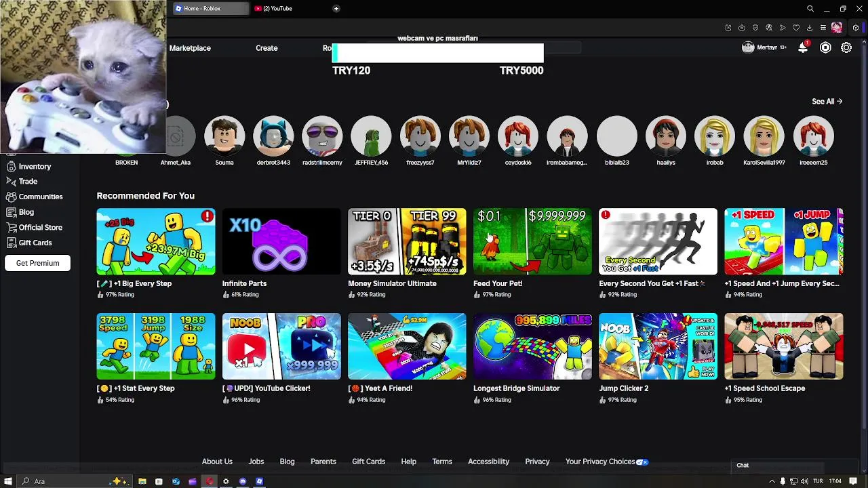The image size is (868, 488).
Task: Open the Yeet A Friend! game
Action: [407, 346]
